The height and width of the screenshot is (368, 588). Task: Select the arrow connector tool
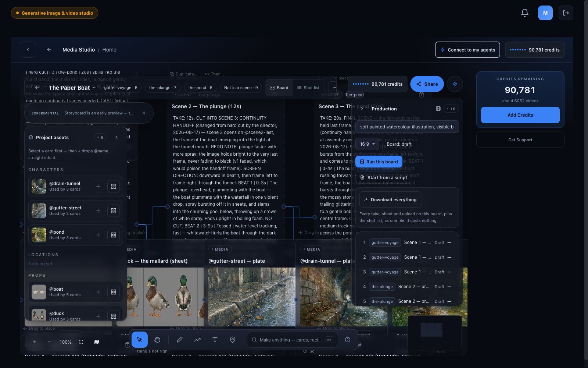(197, 340)
